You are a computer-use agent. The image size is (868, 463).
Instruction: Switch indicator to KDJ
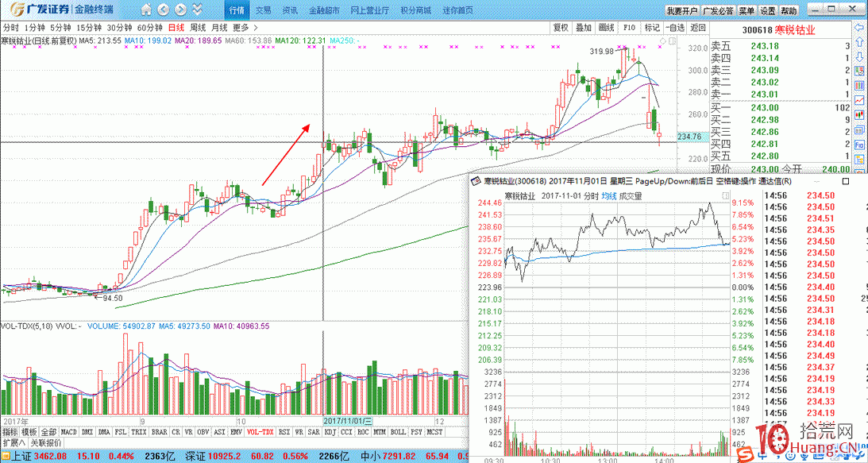click(330, 432)
